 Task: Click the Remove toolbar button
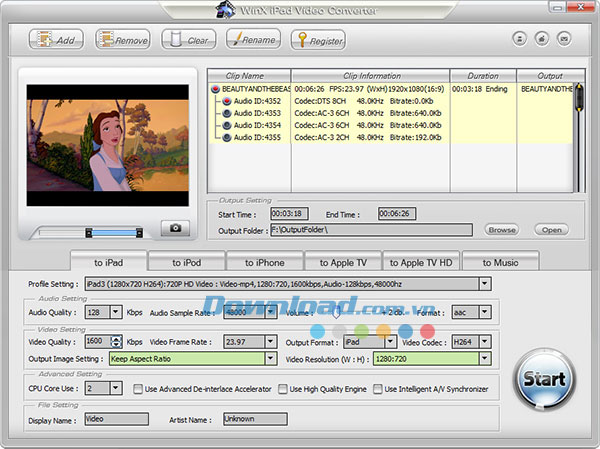[x=122, y=39]
